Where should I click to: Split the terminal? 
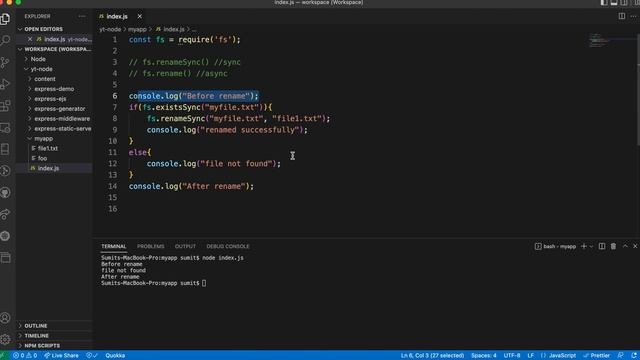(602, 246)
